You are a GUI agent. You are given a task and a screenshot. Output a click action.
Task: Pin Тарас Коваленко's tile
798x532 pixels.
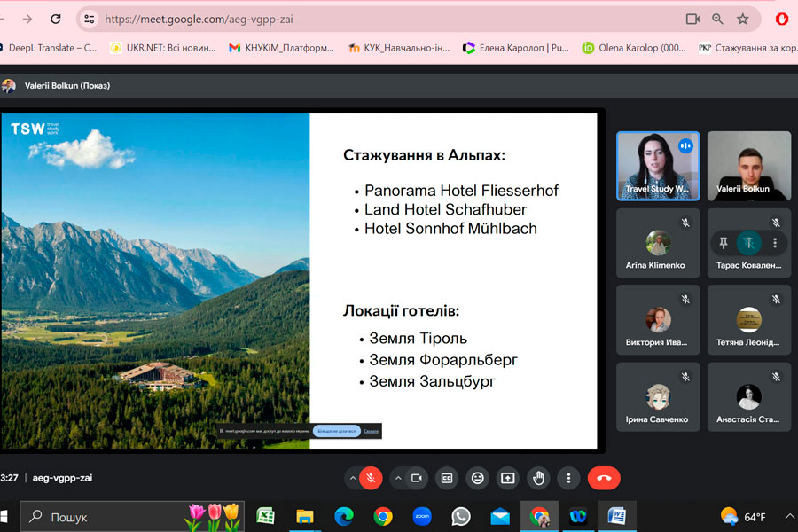click(724, 243)
